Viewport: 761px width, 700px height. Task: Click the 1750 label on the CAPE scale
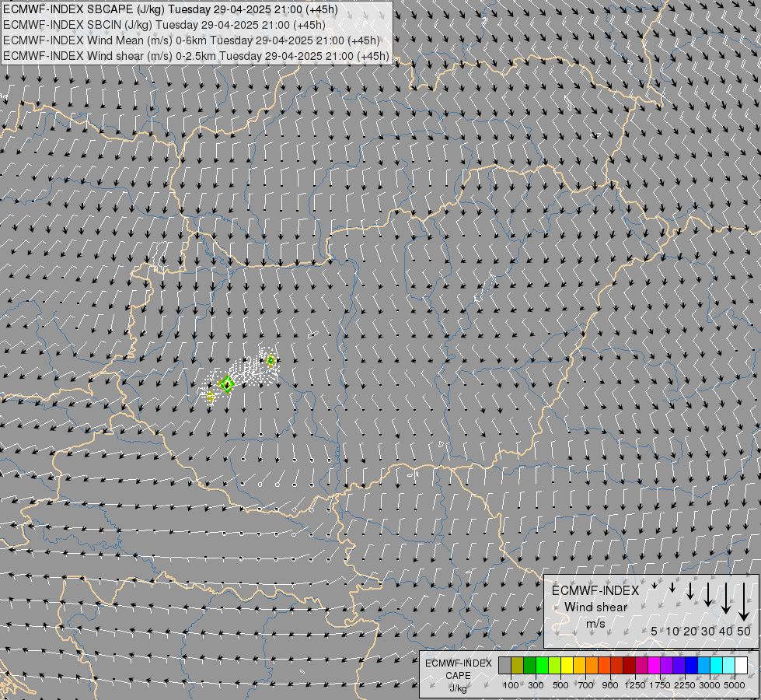660,685
